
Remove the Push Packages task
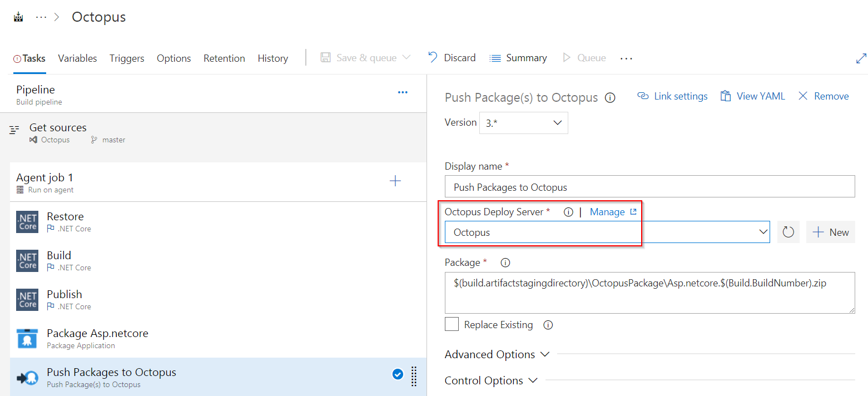point(823,96)
